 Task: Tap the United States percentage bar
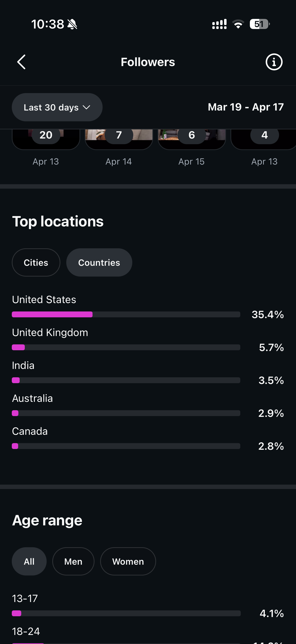coord(126,314)
